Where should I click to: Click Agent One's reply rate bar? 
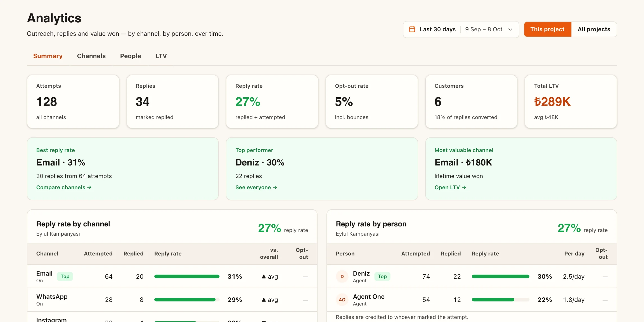501,300
